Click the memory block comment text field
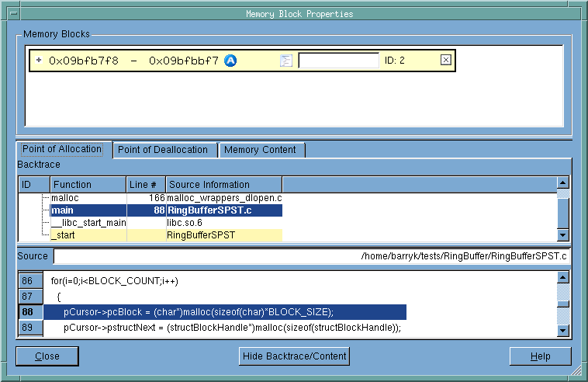The height and width of the screenshot is (382, 588). pyautogui.click(x=338, y=61)
